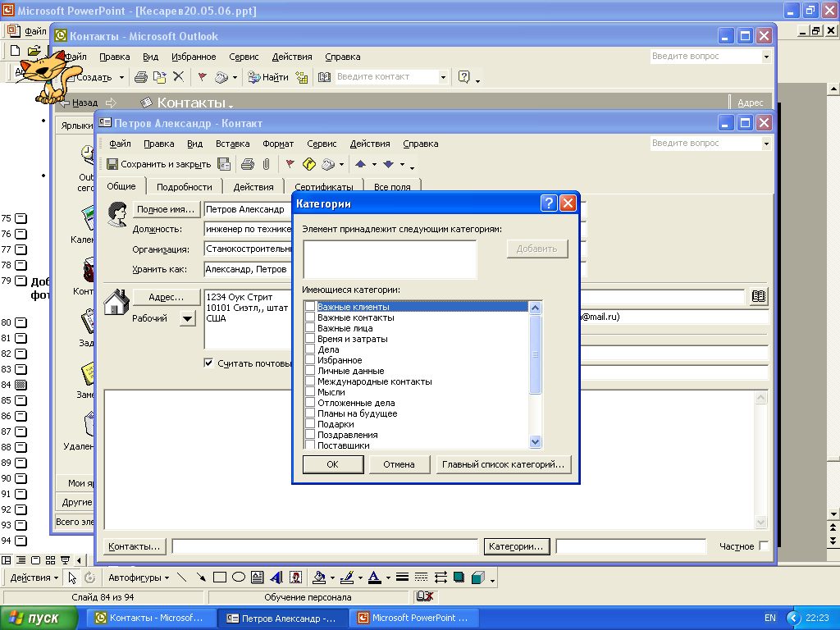Print from the Outlook Contacts toolbar
Image resolution: width=840 pixels, height=630 pixels.
141,77
